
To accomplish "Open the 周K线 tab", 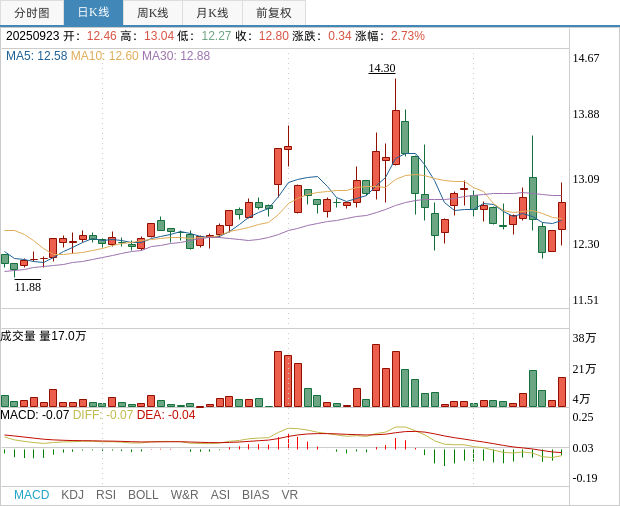I will [153, 13].
